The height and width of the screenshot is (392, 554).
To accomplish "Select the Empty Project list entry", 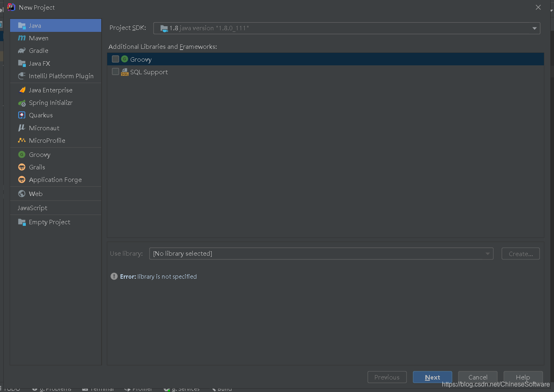I will (56, 222).
